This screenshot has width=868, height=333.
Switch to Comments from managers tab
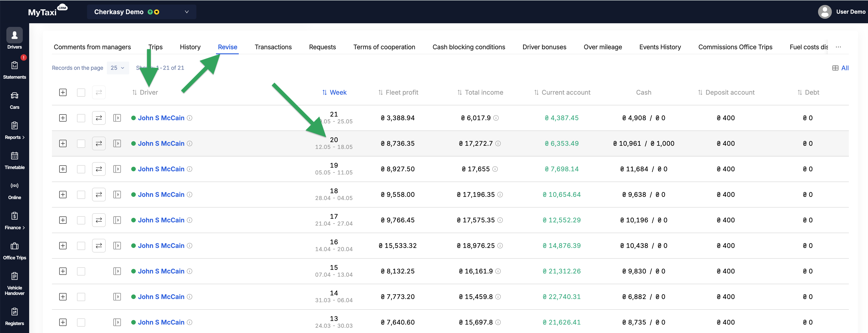pyautogui.click(x=92, y=47)
